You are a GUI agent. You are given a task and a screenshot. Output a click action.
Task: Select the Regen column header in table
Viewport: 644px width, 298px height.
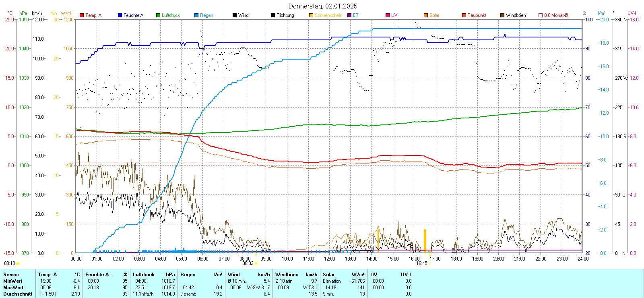coord(188,275)
